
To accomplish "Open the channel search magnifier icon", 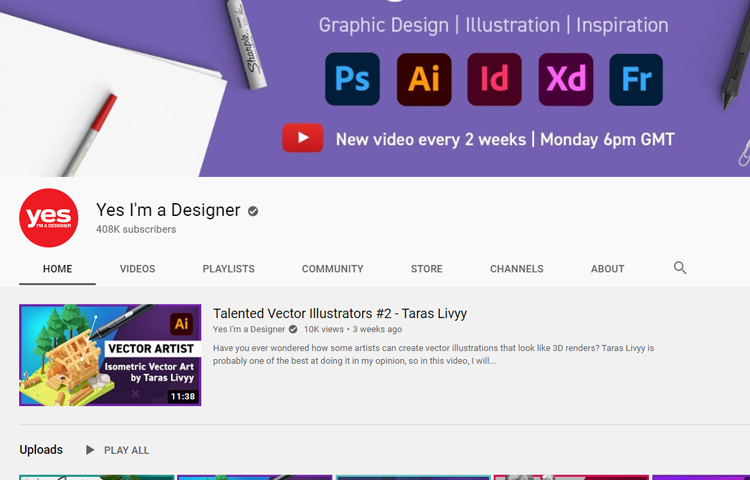I will click(680, 268).
